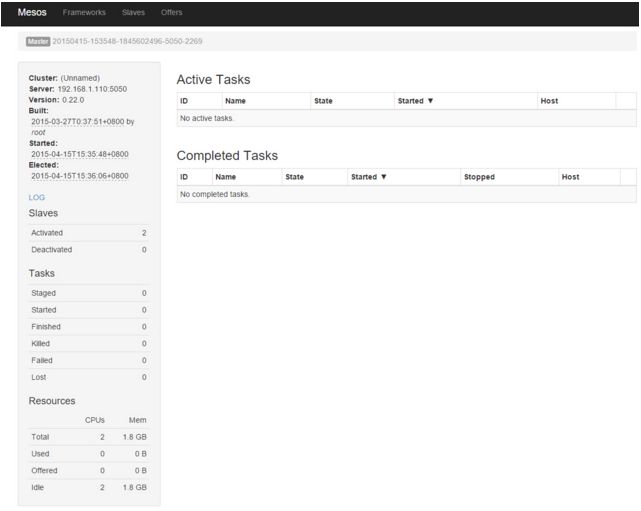Viewport: 641px width, 511px height.
Task: Select server address 192.168.1.110:5050
Action: pyautogui.click(x=92, y=89)
